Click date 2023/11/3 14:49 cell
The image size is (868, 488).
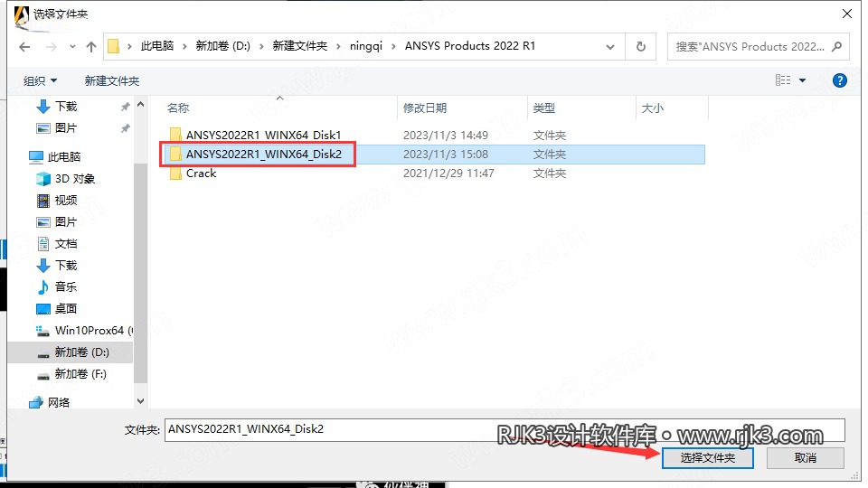tap(446, 135)
